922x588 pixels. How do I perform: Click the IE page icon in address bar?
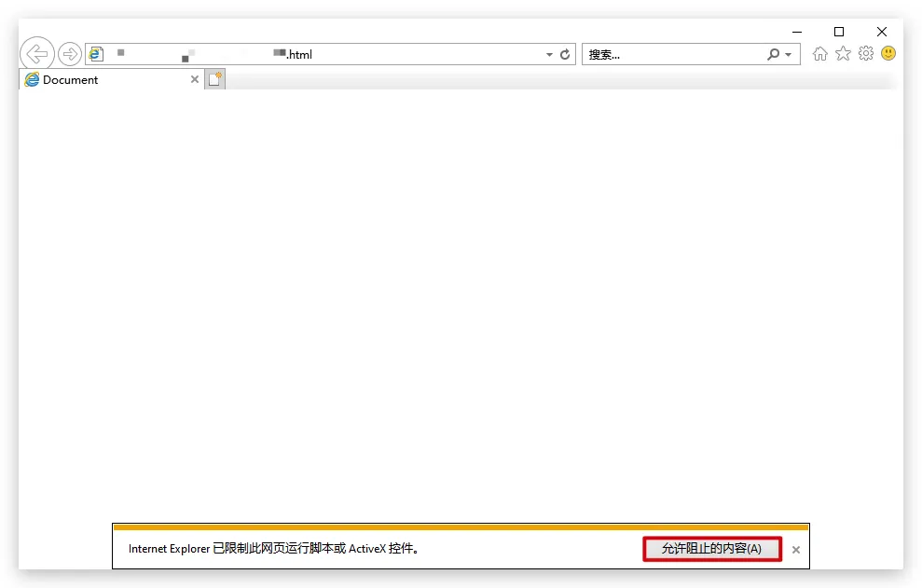point(95,55)
